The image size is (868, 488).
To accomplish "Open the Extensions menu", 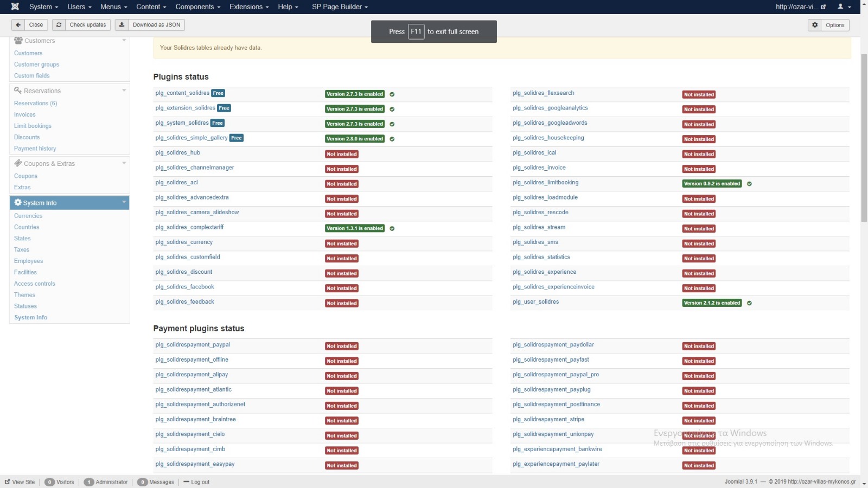I will (248, 7).
